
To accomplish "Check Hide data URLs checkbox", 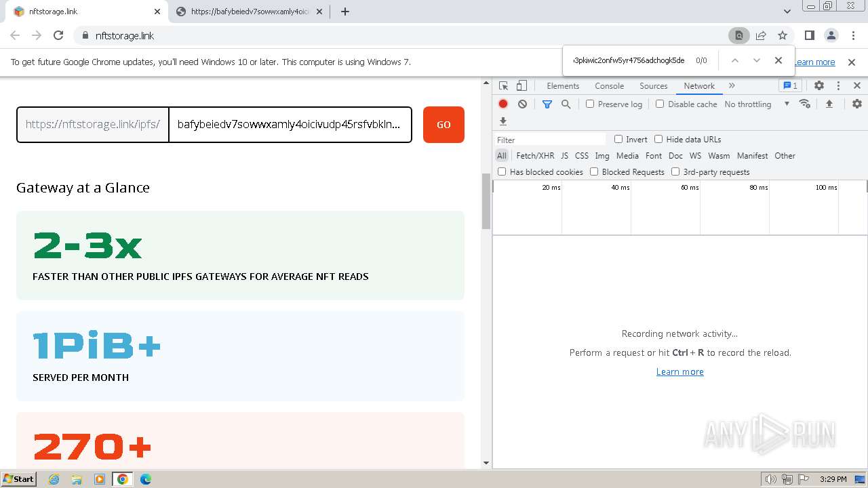I will 658,139.
